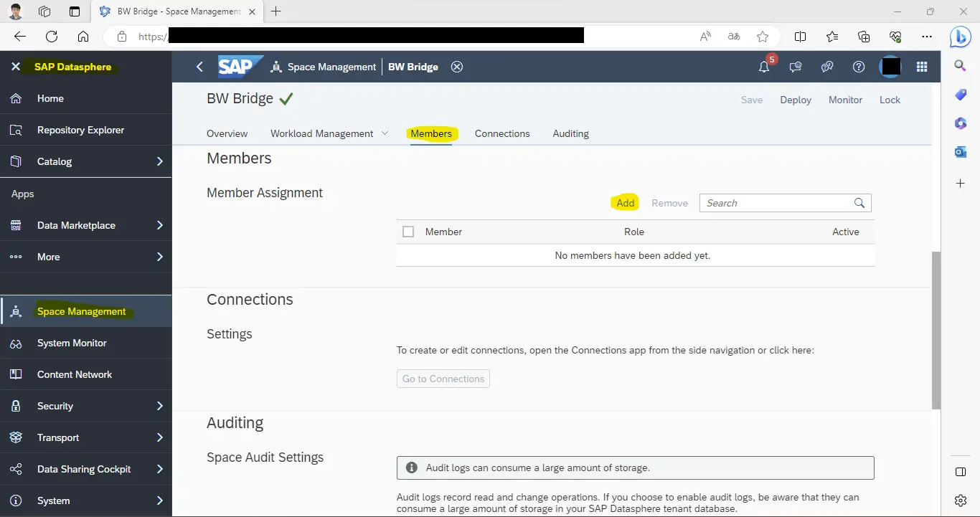Switch to the Connections tab

pos(502,133)
